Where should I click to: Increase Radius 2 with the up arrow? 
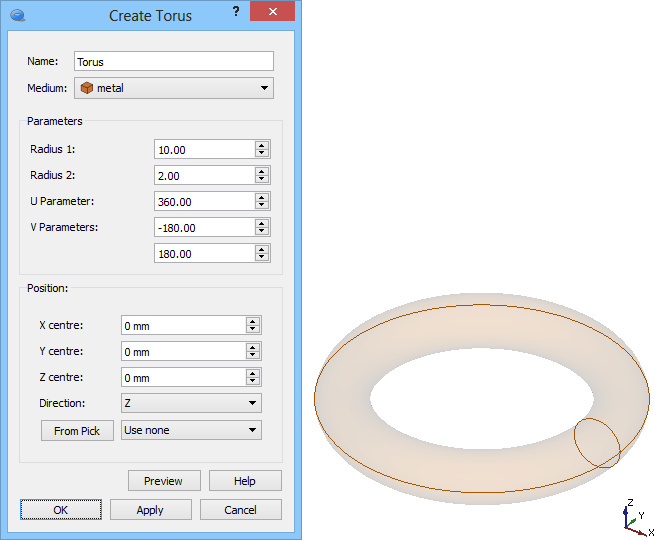click(x=262, y=171)
